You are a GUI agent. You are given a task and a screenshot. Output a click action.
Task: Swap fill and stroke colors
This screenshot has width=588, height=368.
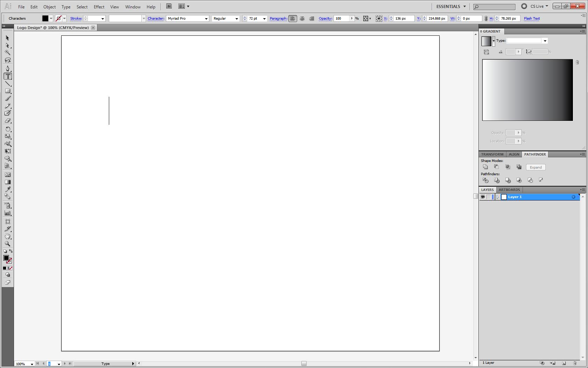(x=11, y=251)
